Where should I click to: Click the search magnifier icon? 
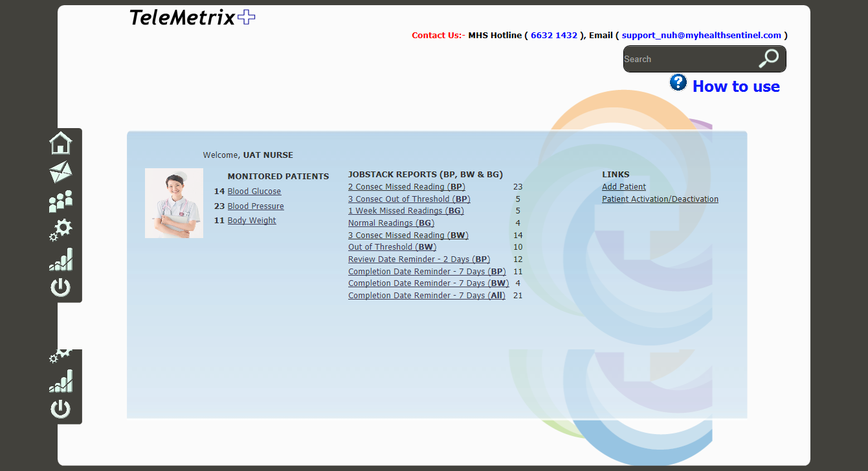tap(768, 59)
